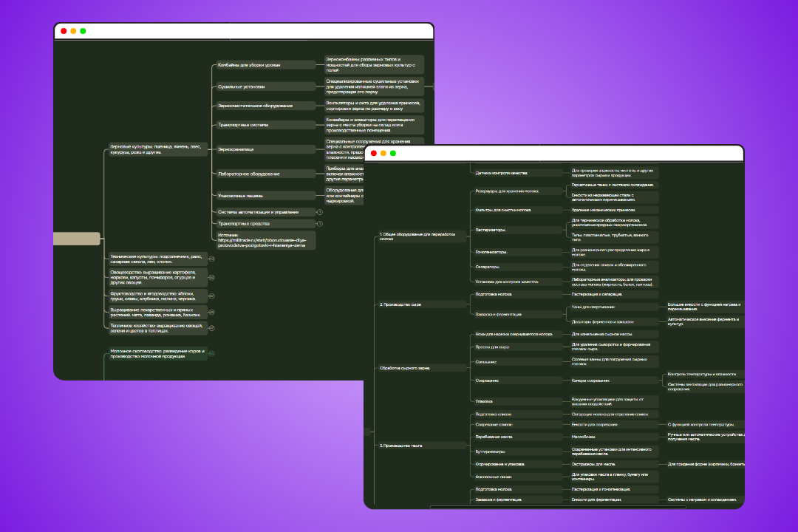This screenshot has height=532, width=798.
Task: Select the Овощеводство node text
Action: pos(154,278)
